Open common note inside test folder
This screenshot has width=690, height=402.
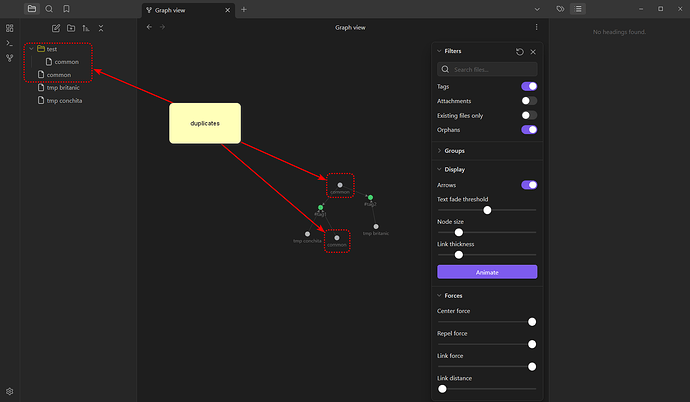[66, 62]
